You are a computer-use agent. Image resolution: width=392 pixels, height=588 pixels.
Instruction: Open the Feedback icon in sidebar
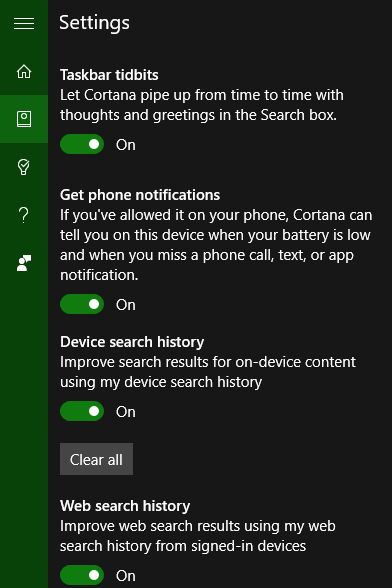(x=24, y=263)
